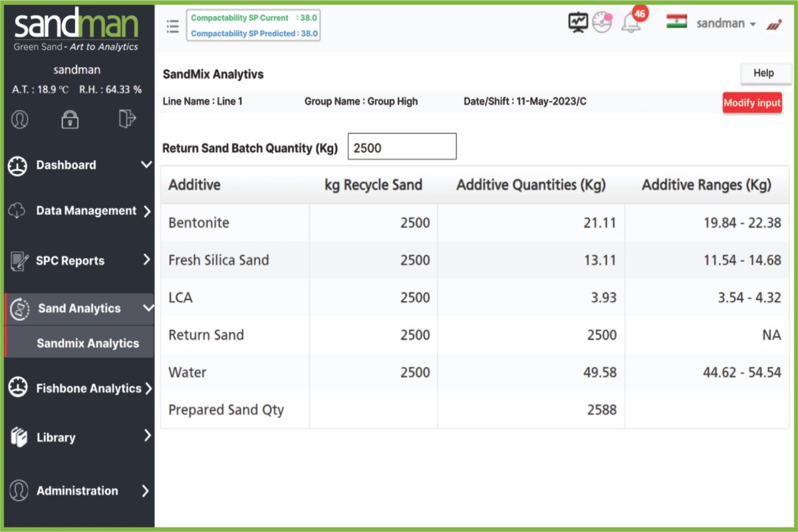Click the Return Sand Batch Quantity field

coord(402,147)
